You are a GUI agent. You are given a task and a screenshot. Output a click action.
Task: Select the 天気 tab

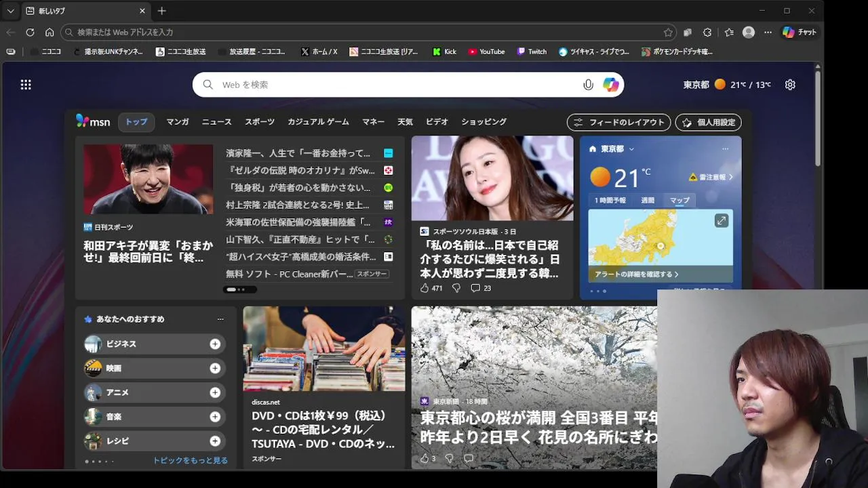405,122
